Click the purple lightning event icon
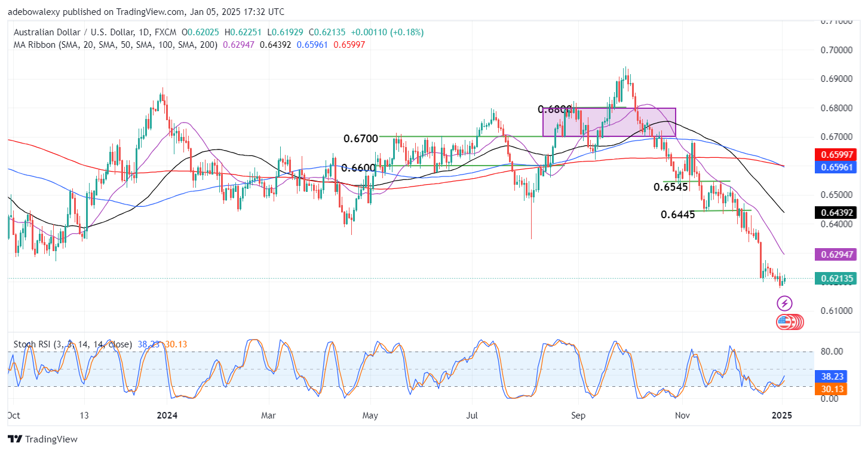 point(784,303)
